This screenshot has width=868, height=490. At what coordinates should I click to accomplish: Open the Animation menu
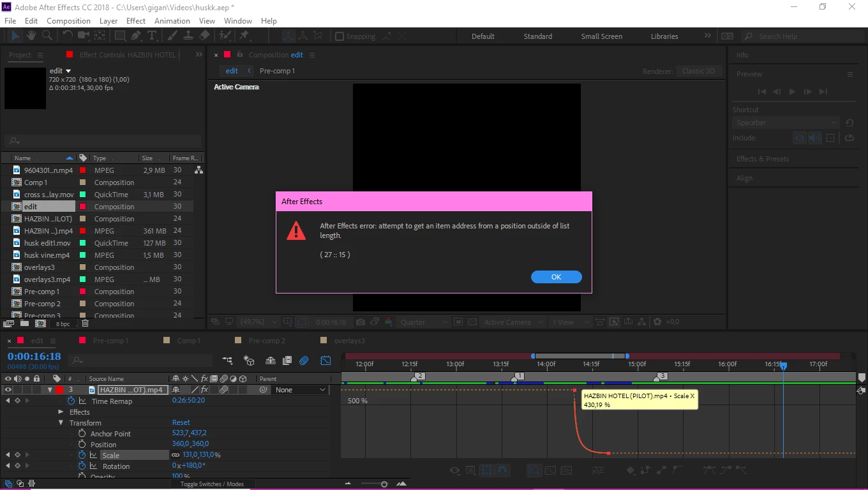click(172, 20)
